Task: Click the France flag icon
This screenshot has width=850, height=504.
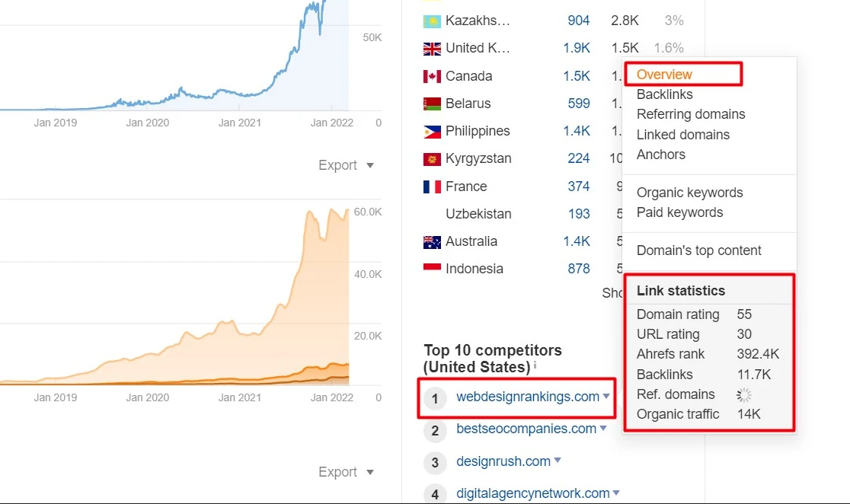Action: (431, 187)
